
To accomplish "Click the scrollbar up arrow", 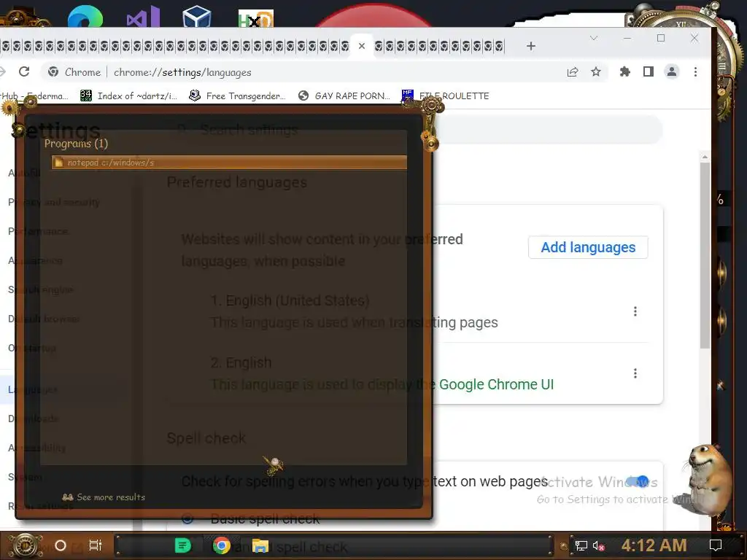I will (705, 157).
